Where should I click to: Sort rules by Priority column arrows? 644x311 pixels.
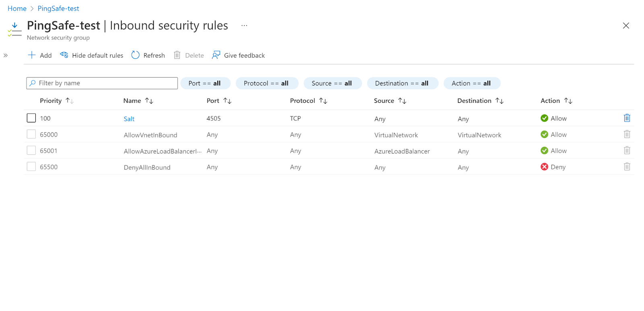tap(70, 101)
